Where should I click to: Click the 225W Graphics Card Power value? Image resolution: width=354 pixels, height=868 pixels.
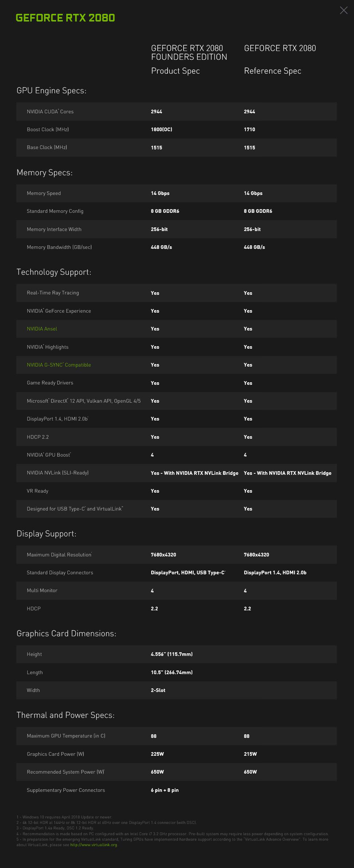click(x=157, y=754)
